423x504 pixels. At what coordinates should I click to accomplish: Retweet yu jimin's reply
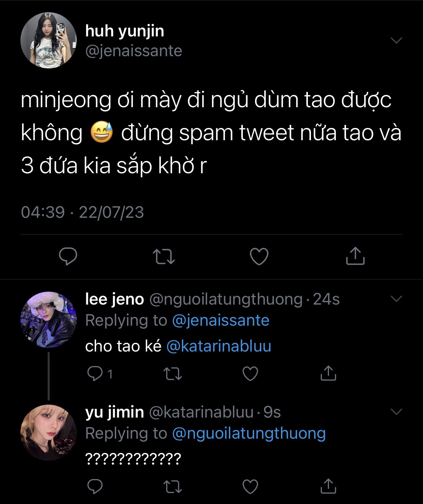tap(173, 486)
